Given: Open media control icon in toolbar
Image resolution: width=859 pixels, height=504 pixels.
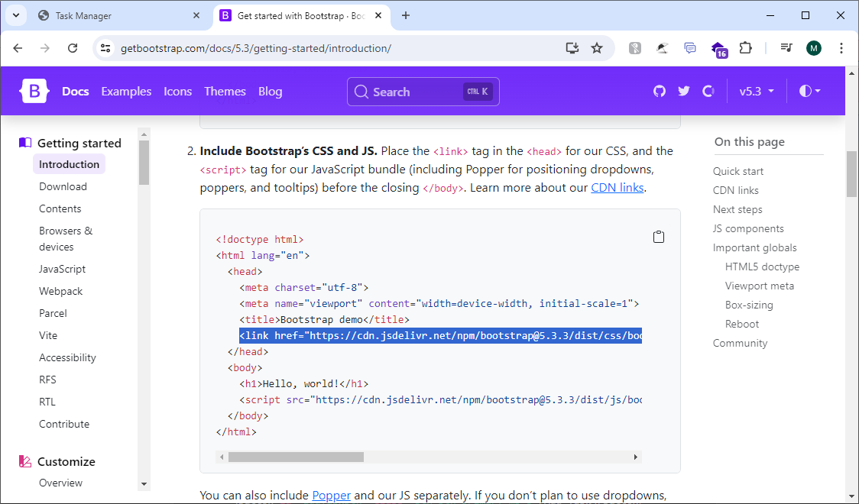Looking at the screenshot, I should point(786,48).
